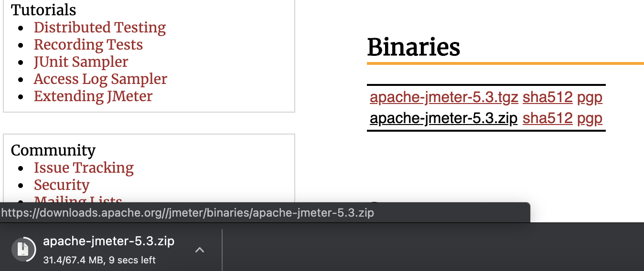
Task: Go to the Issue Tracking page
Action: coord(84,168)
